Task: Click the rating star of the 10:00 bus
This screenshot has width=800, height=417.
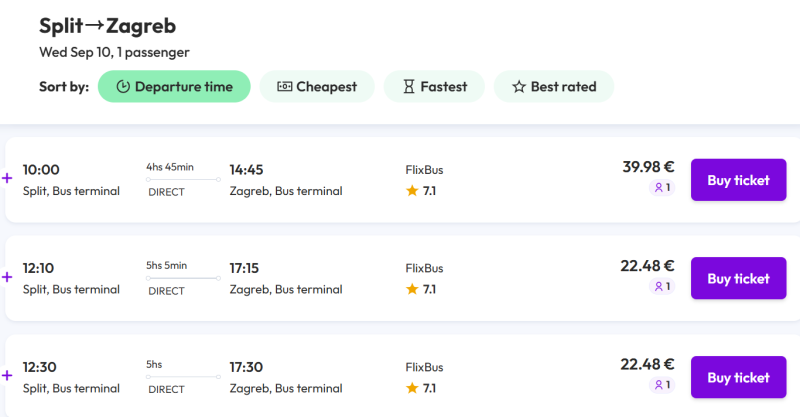Action: [x=412, y=191]
